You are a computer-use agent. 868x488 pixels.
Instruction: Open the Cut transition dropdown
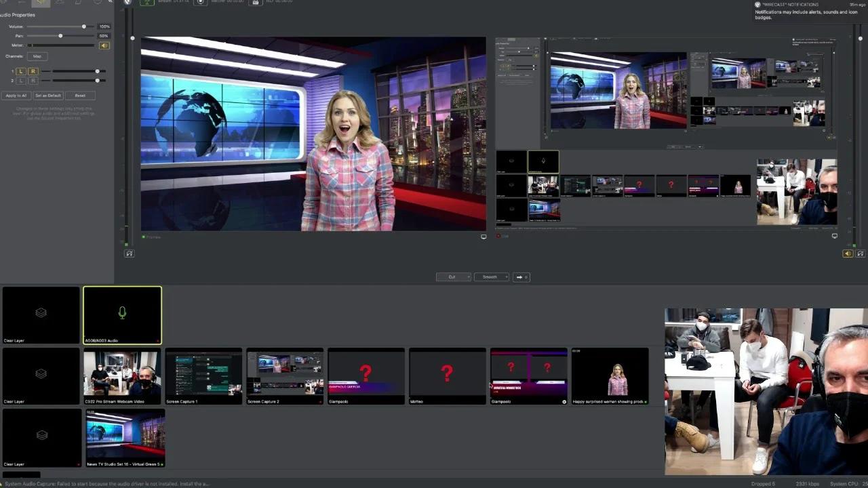[x=453, y=277]
